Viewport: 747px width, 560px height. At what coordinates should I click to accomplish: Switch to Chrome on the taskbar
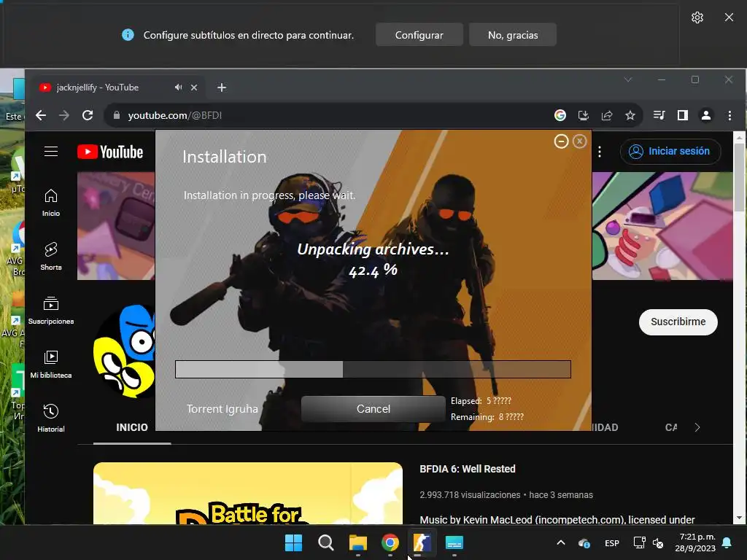pyautogui.click(x=390, y=542)
